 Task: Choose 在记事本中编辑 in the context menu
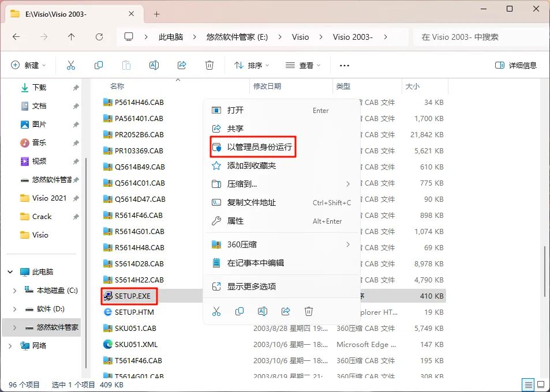tap(281, 263)
